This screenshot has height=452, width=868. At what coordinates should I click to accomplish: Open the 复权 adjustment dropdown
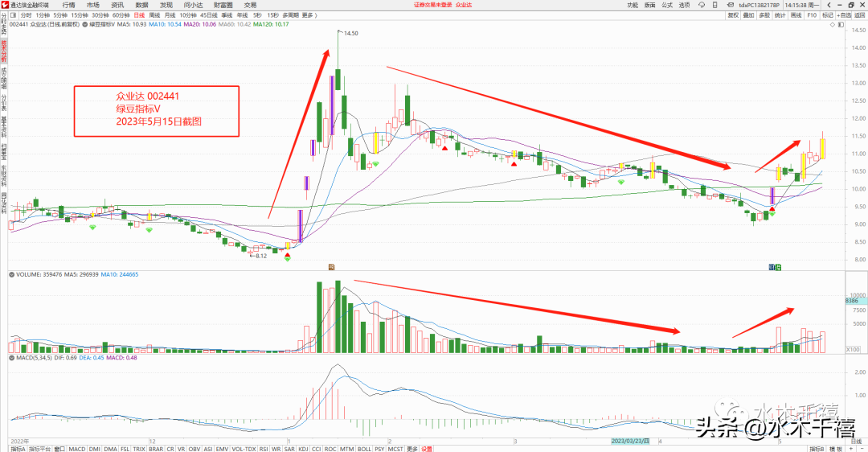(x=733, y=15)
